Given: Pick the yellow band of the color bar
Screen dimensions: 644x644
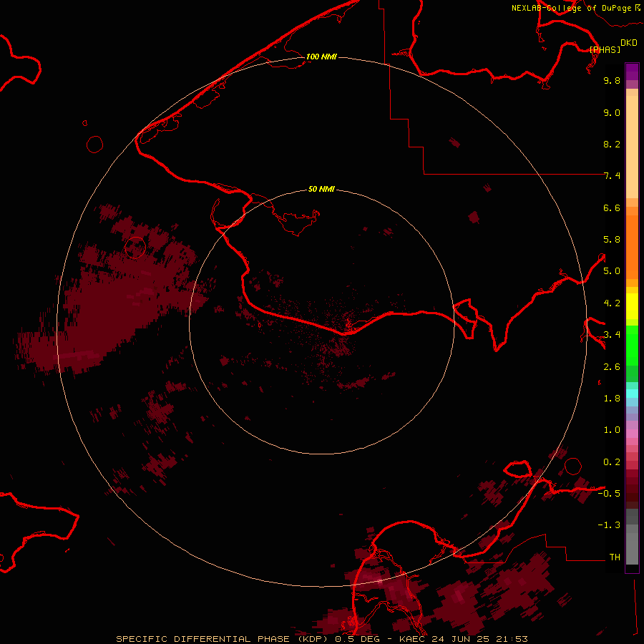Looking at the screenshot, I should click(x=632, y=306).
